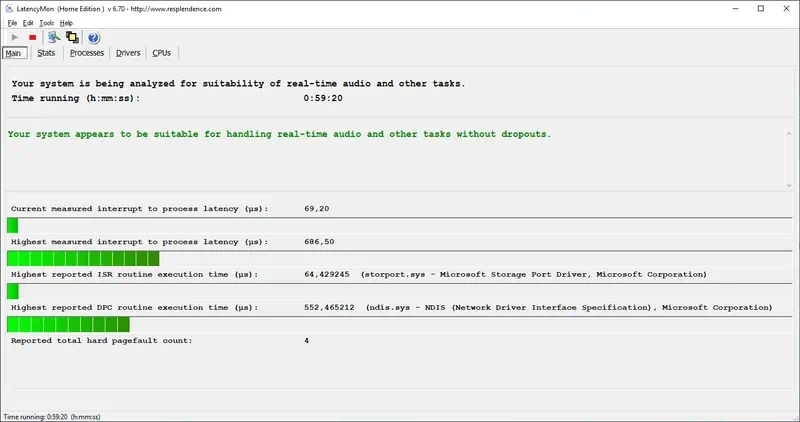Click the Highest reported ISR routine label
800x422 pixels.
coord(135,275)
